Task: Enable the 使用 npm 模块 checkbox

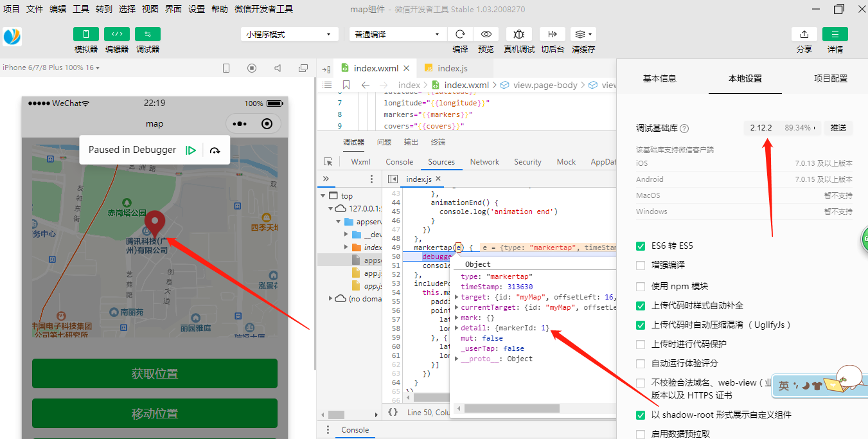Action: pyautogui.click(x=641, y=286)
